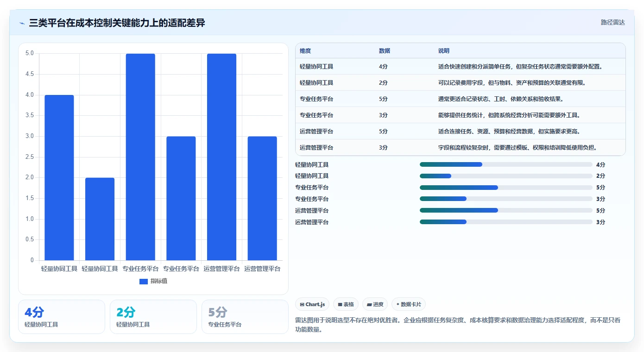The image size is (644, 352).
Task: Click the 轻量协同工具 chart bar reaching 4.0
Action: 59,177
